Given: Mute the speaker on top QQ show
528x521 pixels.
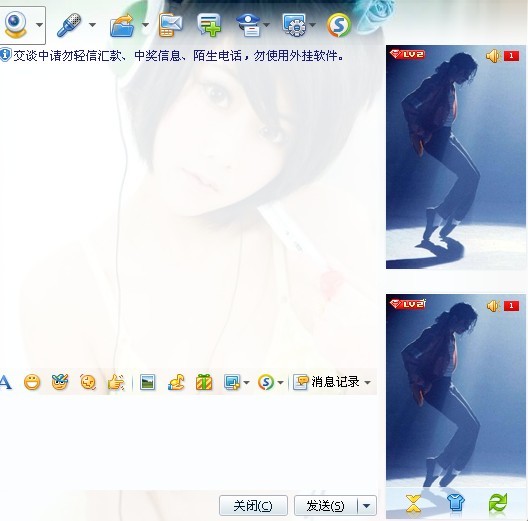Looking at the screenshot, I should (x=493, y=56).
